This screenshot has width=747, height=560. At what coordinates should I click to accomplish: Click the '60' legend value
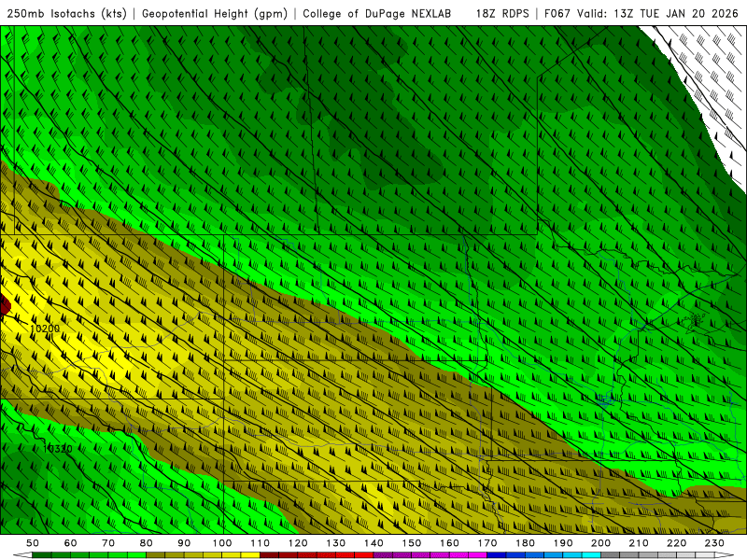70,543
